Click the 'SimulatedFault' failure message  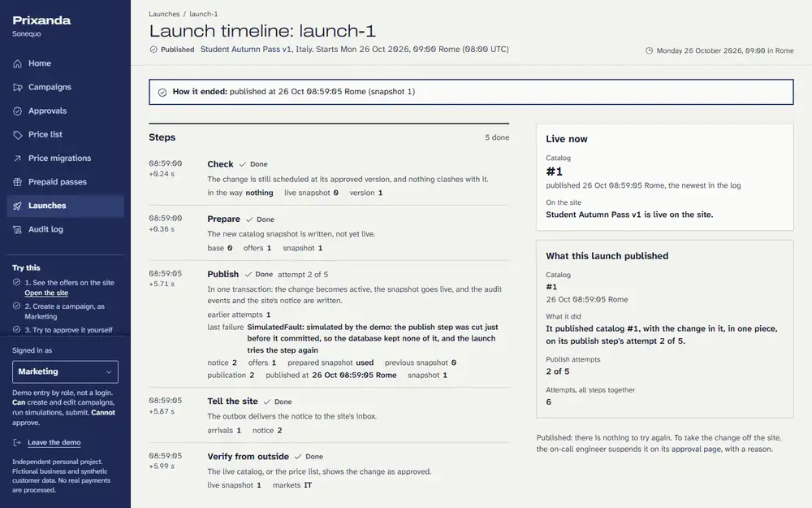click(x=373, y=338)
